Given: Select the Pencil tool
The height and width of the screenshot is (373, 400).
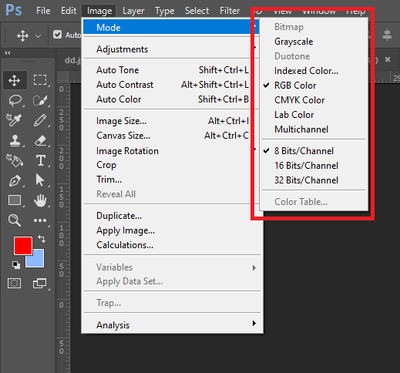Looking at the screenshot, I should pyautogui.click(x=40, y=120).
